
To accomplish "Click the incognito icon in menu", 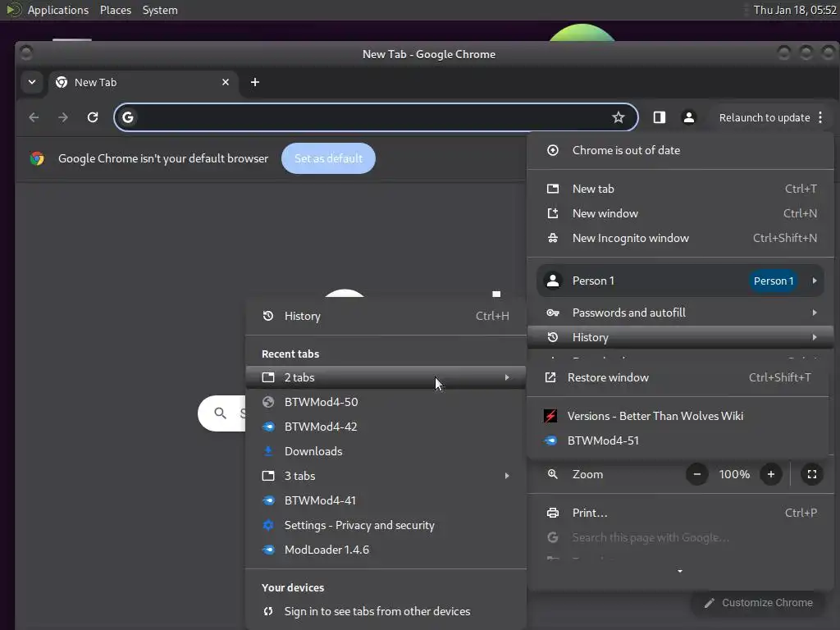I will [552, 238].
